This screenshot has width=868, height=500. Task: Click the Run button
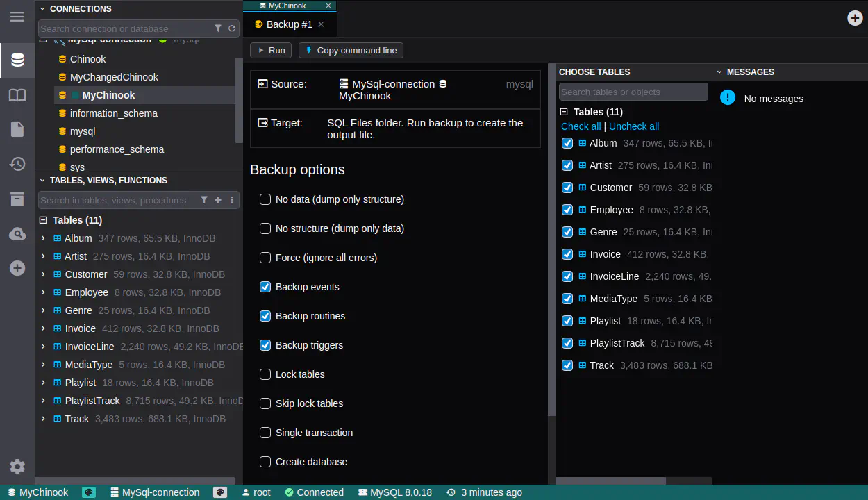[x=271, y=51]
